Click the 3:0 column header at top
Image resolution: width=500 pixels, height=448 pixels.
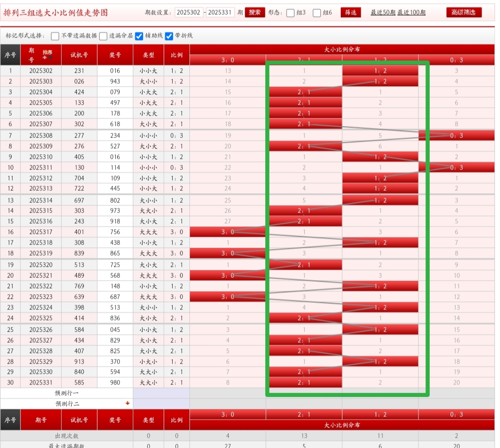point(228,60)
